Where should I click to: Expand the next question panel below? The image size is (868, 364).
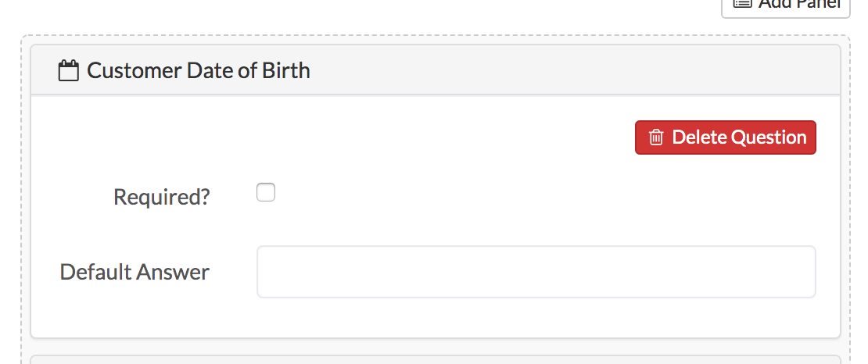click(x=435, y=359)
